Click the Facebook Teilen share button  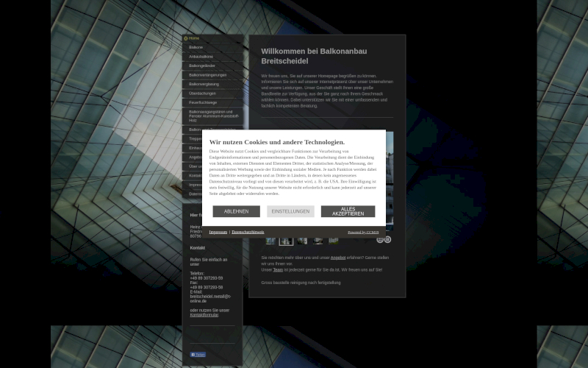(x=198, y=355)
